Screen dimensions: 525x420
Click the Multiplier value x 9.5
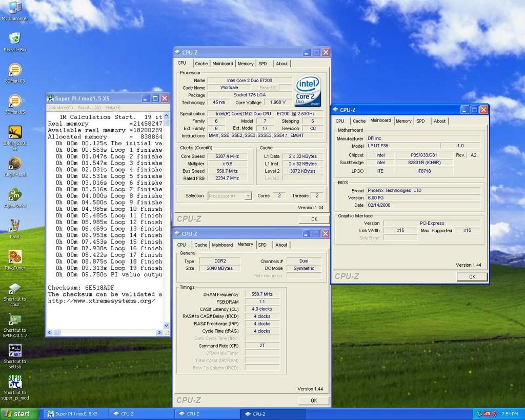click(227, 164)
